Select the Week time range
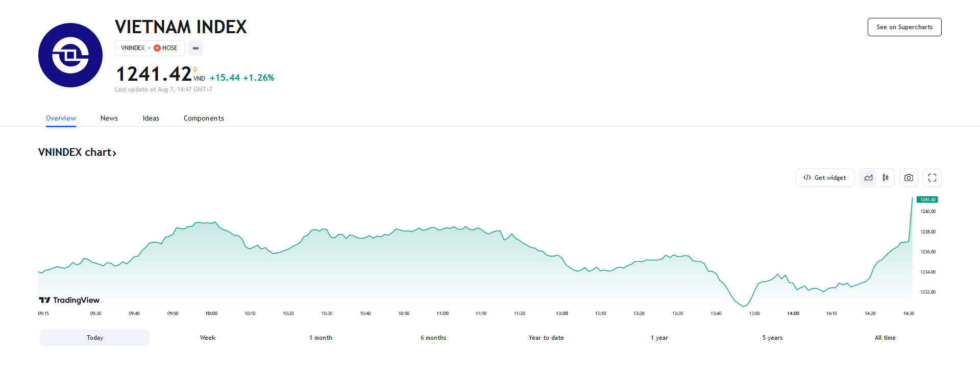The height and width of the screenshot is (373, 980). (x=207, y=338)
